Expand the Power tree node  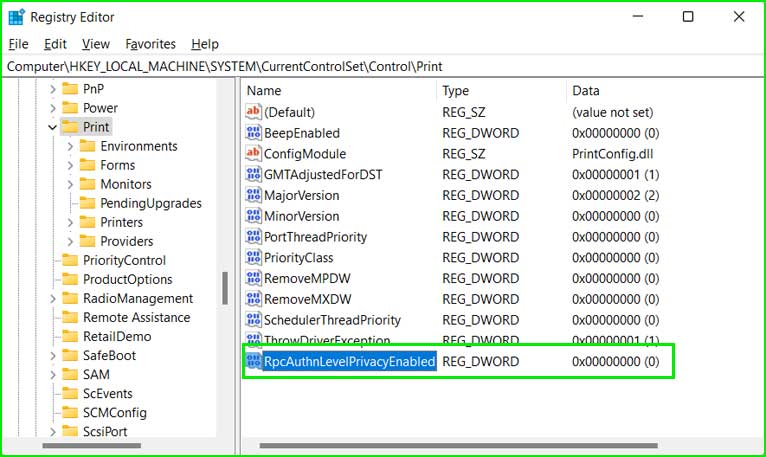point(53,108)
